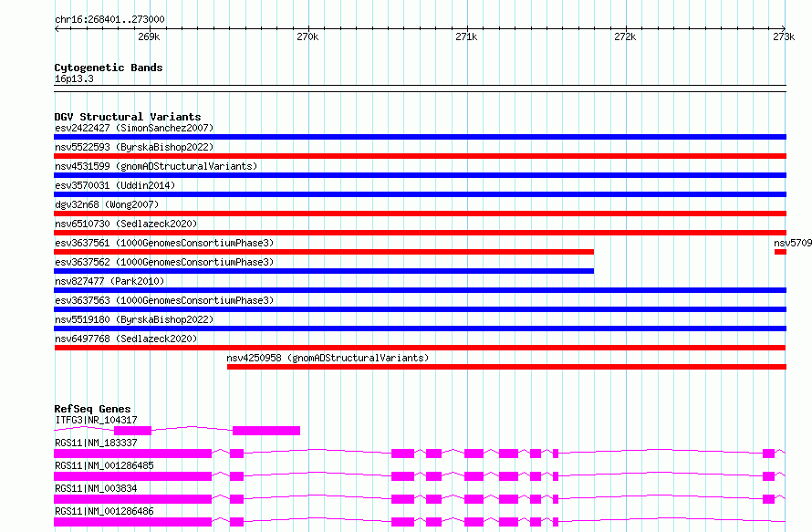Click the esv3570031 (Uddin2014) label
The image size is (812, 532).
pyautogui.click(x=115, y=185)
